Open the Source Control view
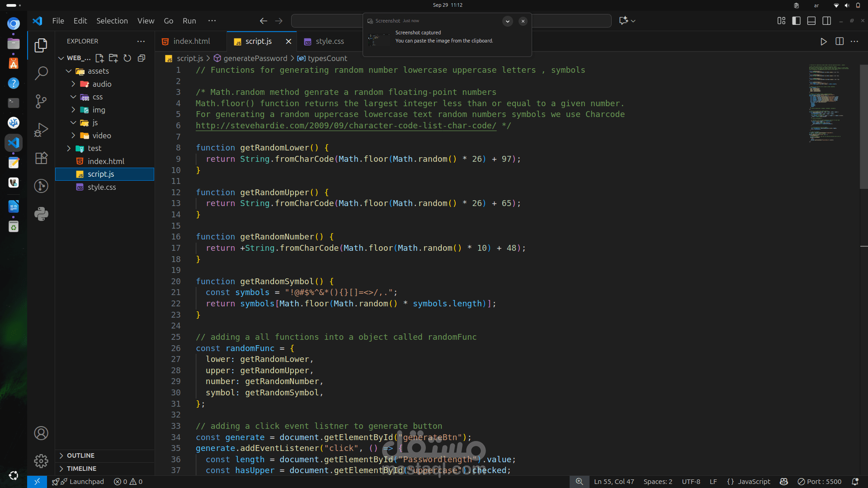 41,101
